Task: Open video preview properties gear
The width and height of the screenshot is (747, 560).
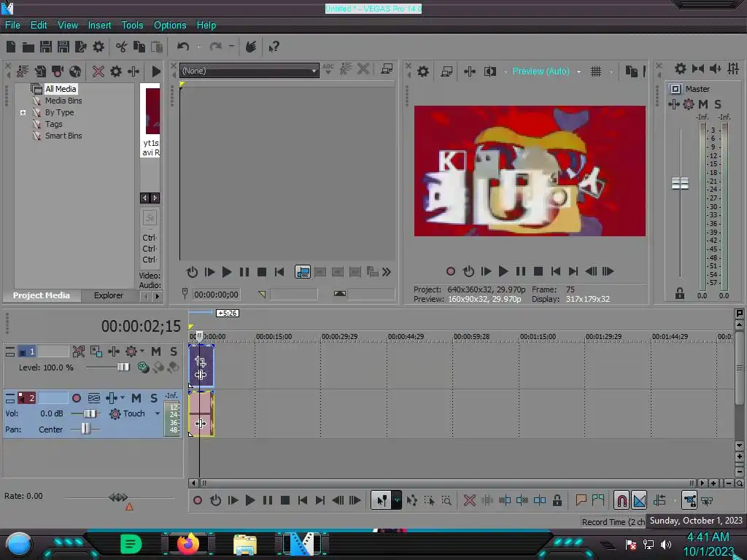Action: 423,71
